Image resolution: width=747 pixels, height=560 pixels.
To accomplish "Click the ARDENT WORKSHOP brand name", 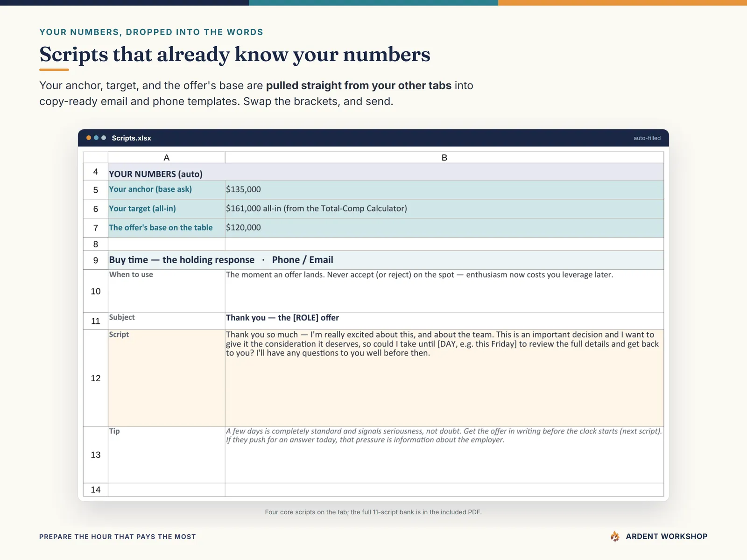I will pyautogui.click(x=666, y=536).
